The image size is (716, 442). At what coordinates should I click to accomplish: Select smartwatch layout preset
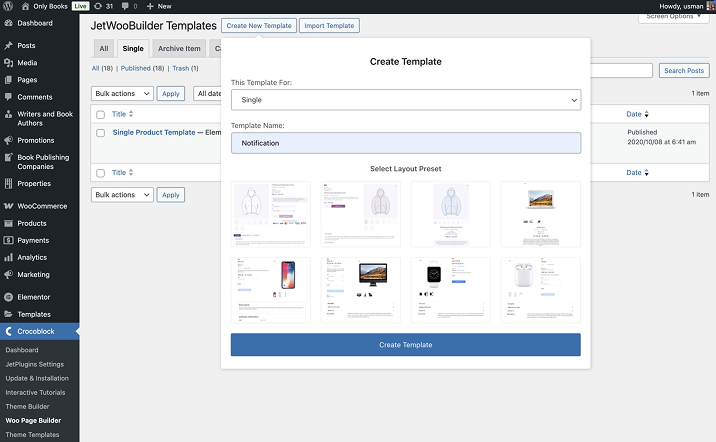(451, 290)
